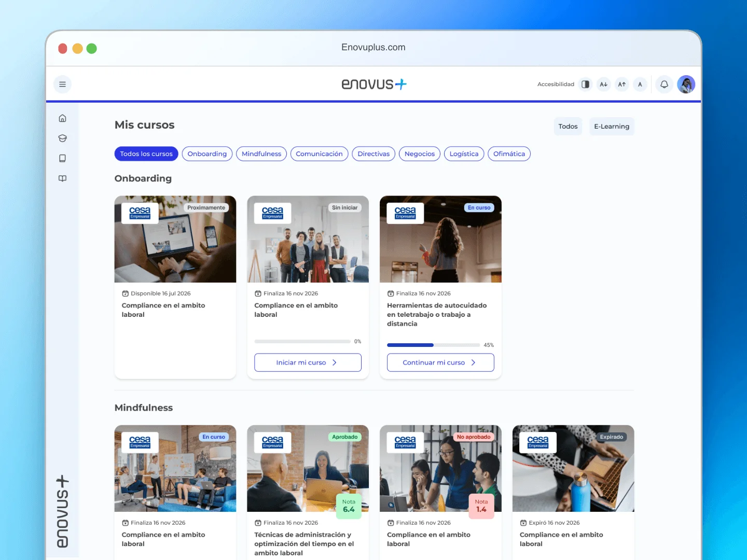This screenshot has width=747, height=560.
Task: Click the arrow in Continuar mi curso
Action: point(473,362)
